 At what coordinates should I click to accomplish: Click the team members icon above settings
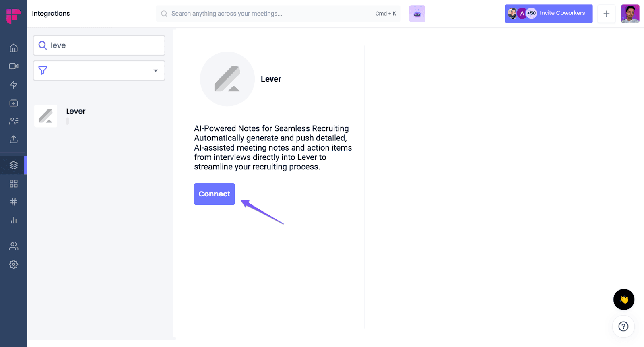(x=14, y=246)
